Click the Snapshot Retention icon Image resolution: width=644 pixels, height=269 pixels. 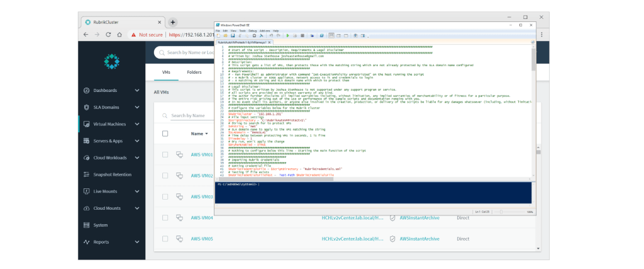[x=86, y=175]
